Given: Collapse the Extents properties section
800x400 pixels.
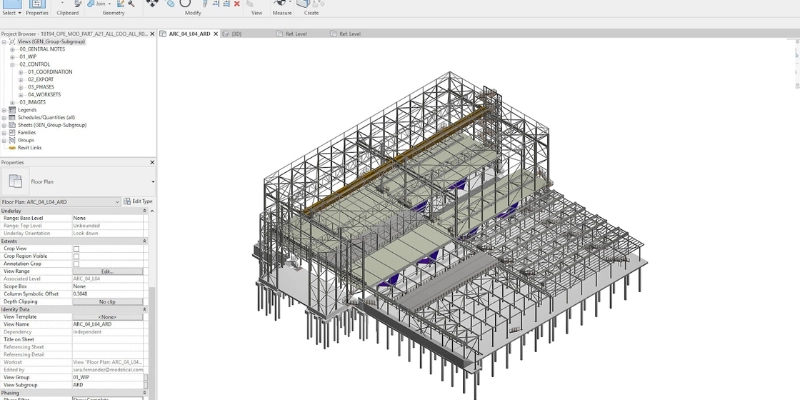Looking at the screenshot, I should click(x=144, y=241).
